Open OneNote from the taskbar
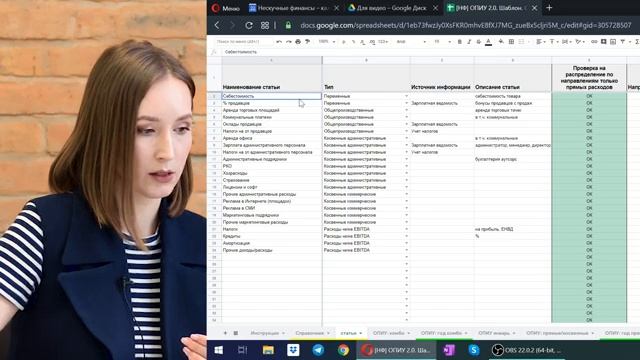640x360 pixels. click(x=449, y=350)
